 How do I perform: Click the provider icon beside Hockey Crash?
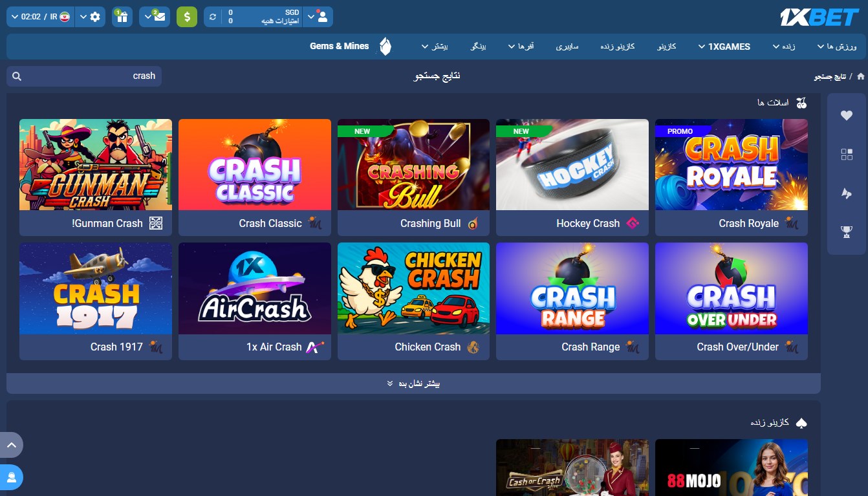[x=632, y=223]
